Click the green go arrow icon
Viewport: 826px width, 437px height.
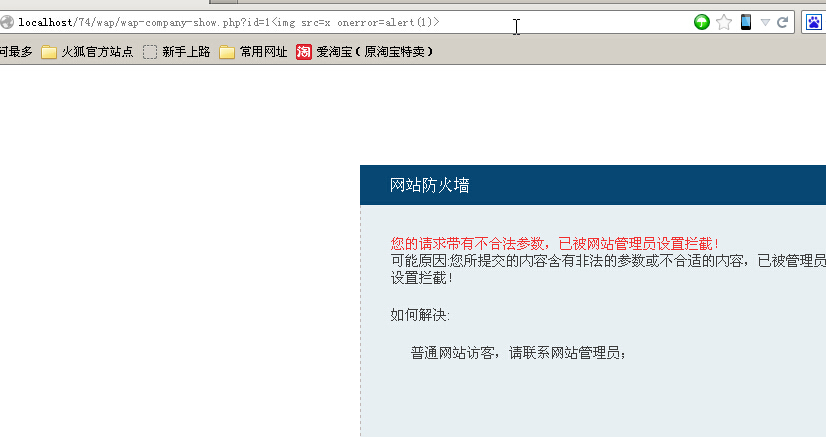click(702, 22)
